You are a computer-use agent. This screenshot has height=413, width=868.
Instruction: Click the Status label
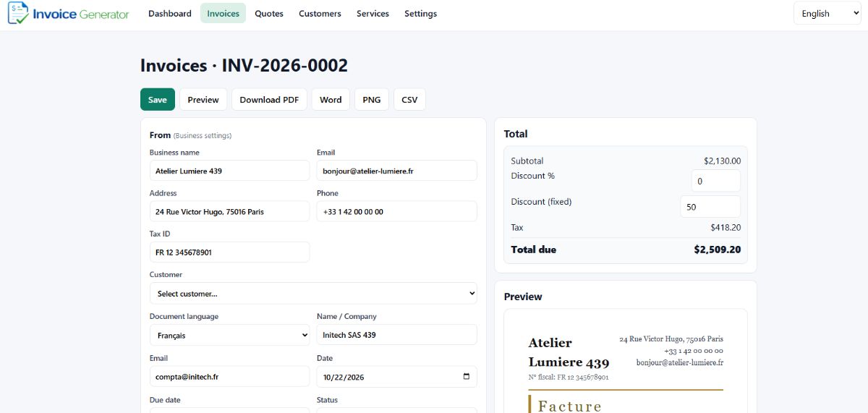click(x=327, y=400)
